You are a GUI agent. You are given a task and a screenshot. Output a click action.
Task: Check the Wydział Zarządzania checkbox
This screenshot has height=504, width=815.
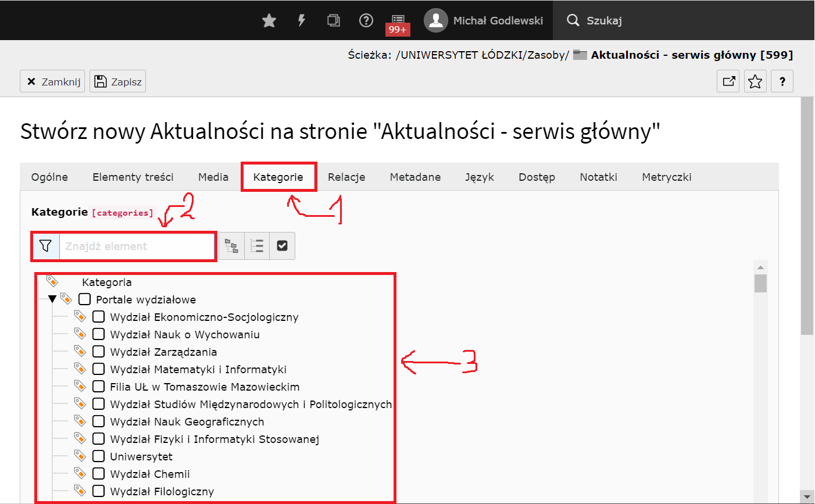[99, 352]
